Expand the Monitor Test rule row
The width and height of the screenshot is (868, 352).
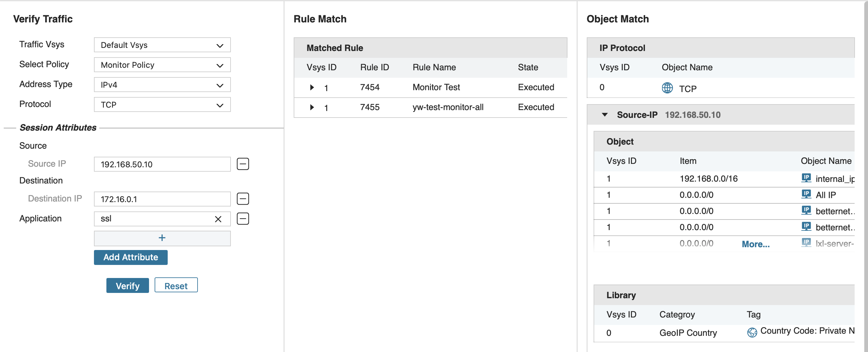pyautogui.click(x=312, y=88)
